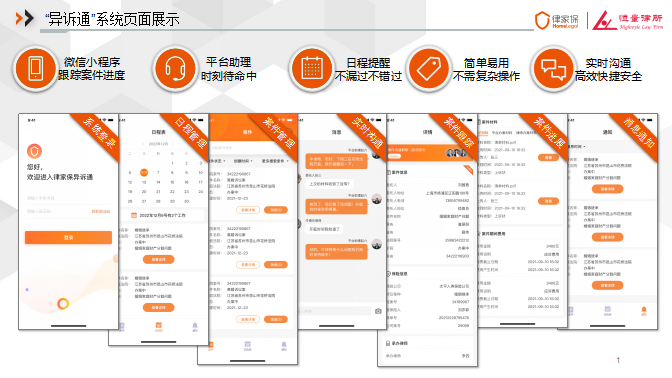Viewport: 672px width, 378px height.
Task: Select date 7 in the calendar
Action: point(158,173)
